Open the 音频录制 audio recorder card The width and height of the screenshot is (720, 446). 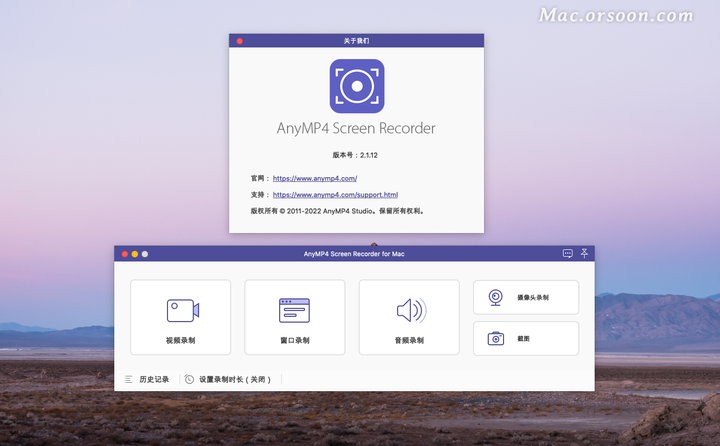tap(409, 317)
